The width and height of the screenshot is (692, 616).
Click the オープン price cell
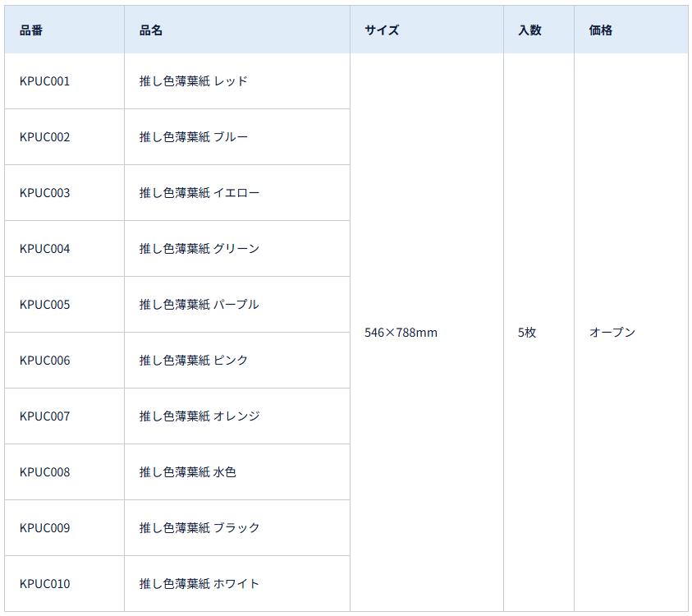tap(612, 333)
